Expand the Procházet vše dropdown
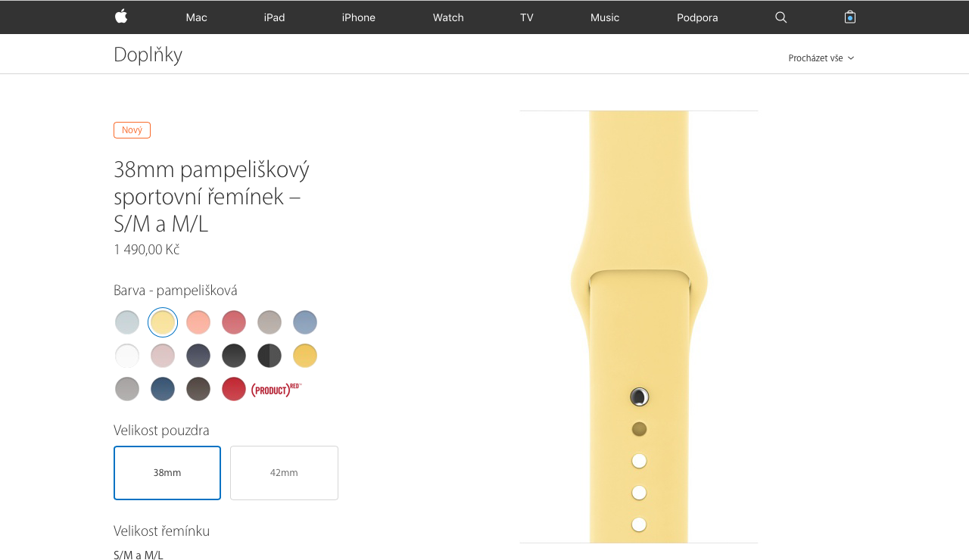The width and height of the screenshot is (969, 560). [821, 58]
